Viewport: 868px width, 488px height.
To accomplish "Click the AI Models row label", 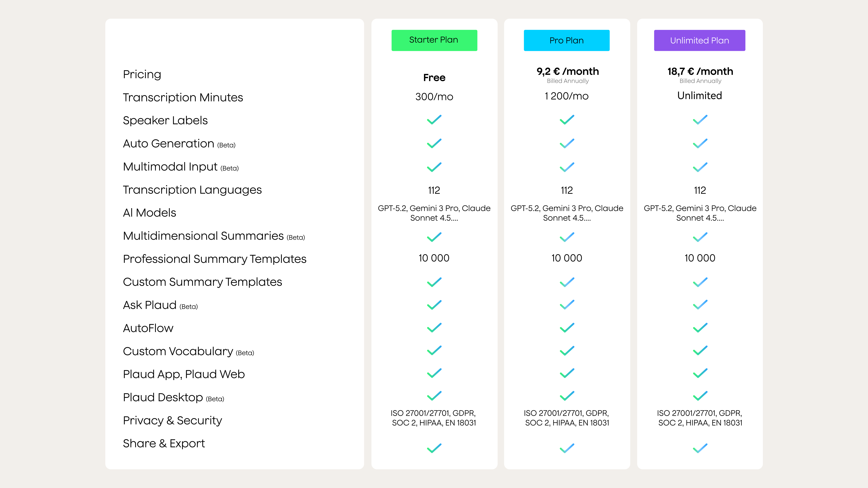I will click(149, 213).
